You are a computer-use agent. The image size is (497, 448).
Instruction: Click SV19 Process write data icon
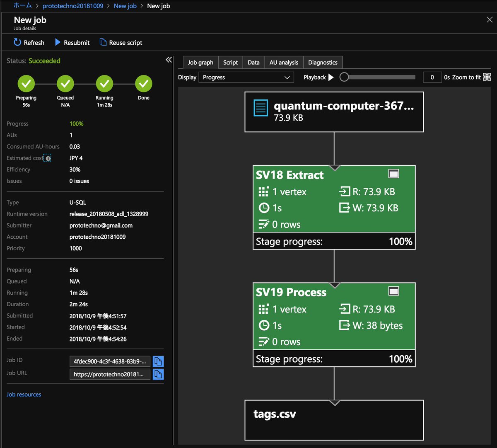tap(344, 325)
